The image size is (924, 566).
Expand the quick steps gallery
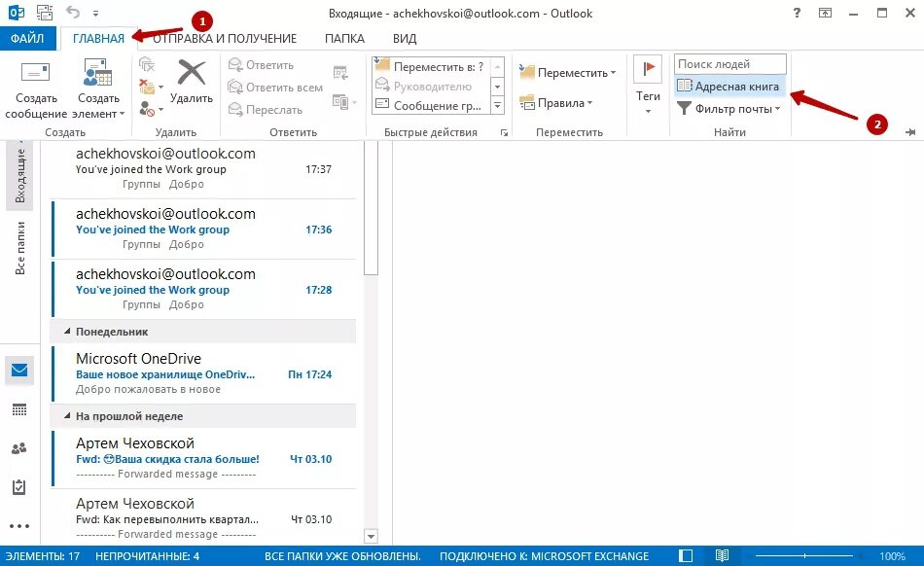tap(497, 105)
